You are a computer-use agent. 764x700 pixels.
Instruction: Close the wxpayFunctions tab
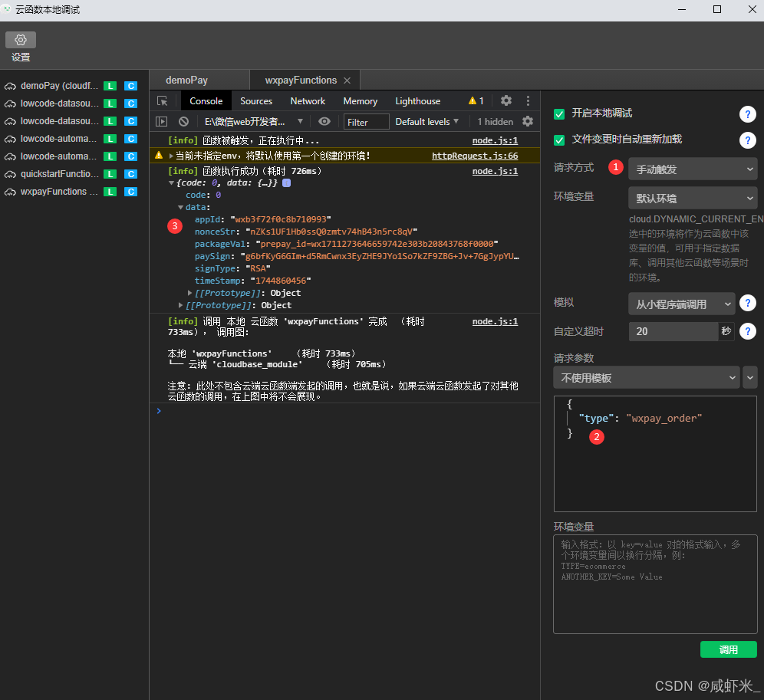point(347,81)
